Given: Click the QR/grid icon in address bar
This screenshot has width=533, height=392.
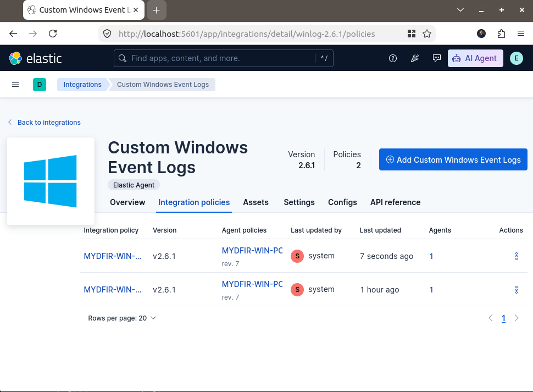Looking at the screenshot, I should pos(412,34).
